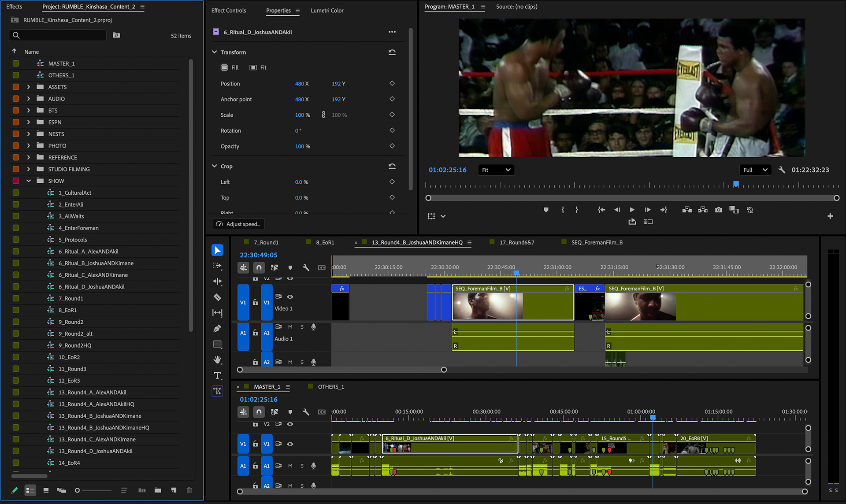Click the program monitor wrench settings icon

[782, 170]
